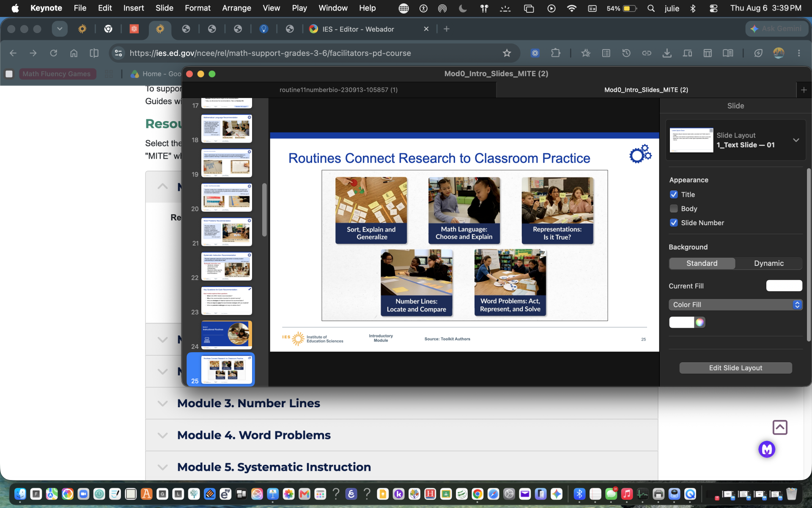
Task: Open the Apple menu
Action: click(x=15, y=8)
